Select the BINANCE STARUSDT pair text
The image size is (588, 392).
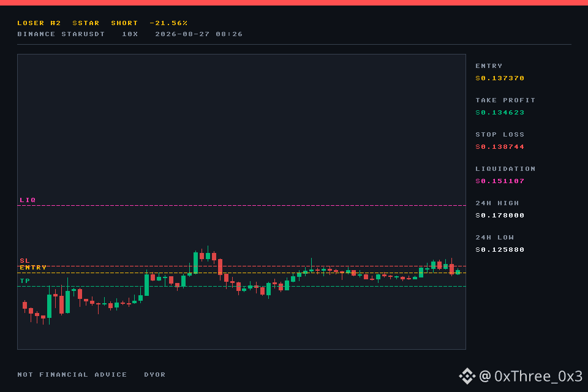point(61,34)
